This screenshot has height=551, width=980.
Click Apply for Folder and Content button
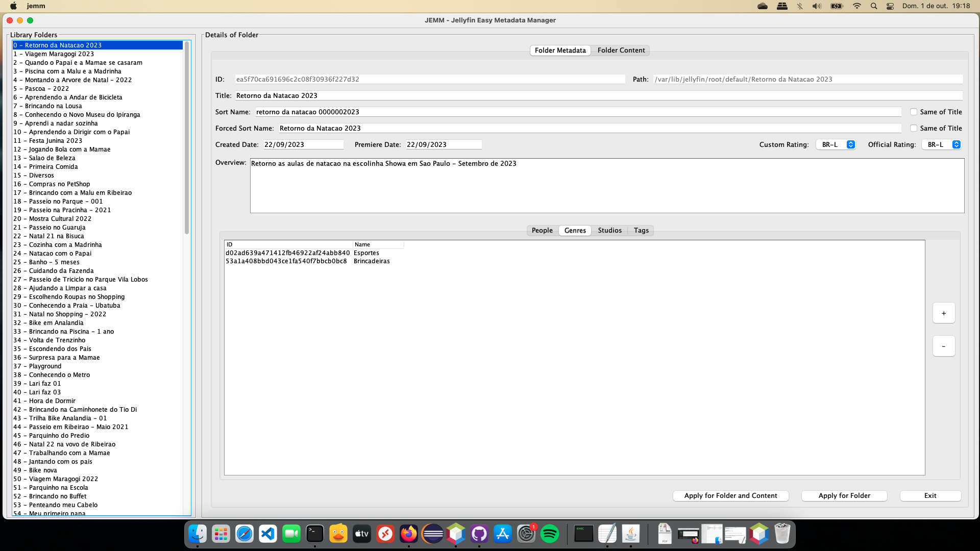730,495
